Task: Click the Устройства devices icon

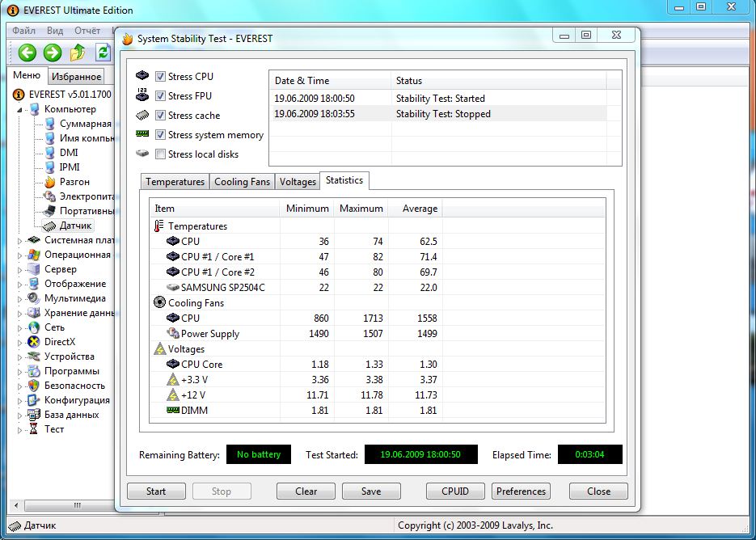Action: (34, 356)
